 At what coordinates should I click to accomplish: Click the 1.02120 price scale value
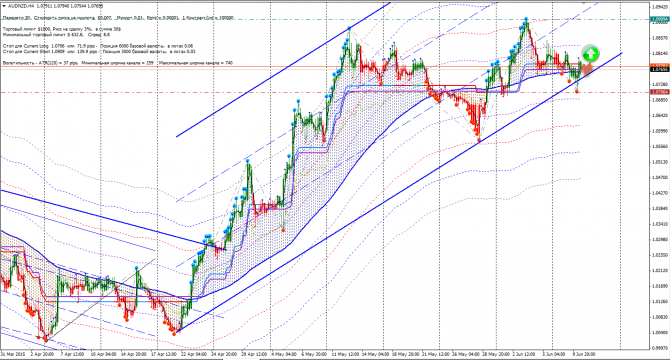[x=660, y=270]
